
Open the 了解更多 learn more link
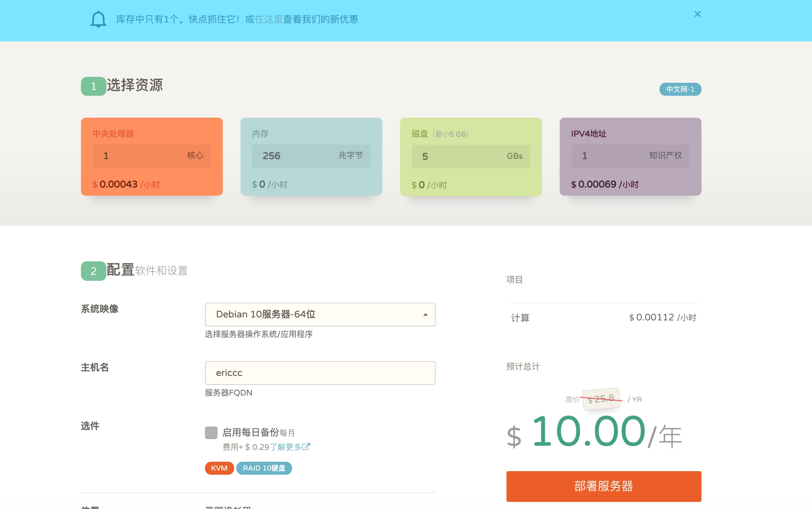pyautogui.click(x=285, y=447)
